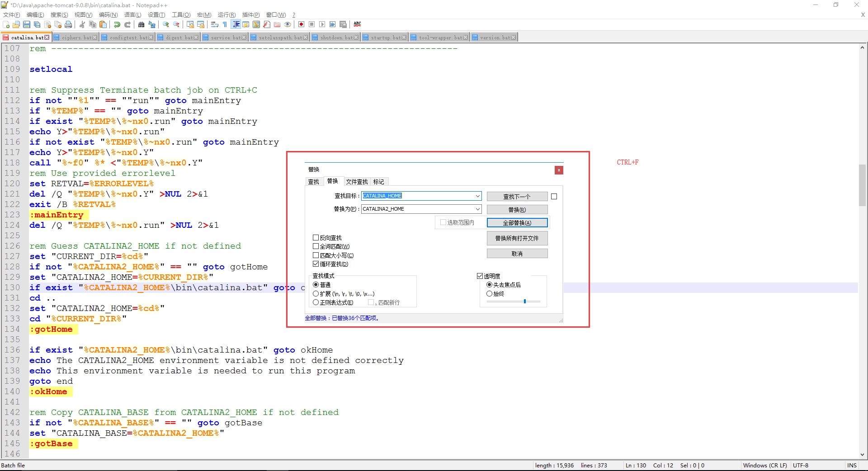This screenshot has height=471, width=868.
Task: Open the 搜索(S) menu
Action: click(x=59, y=15)
